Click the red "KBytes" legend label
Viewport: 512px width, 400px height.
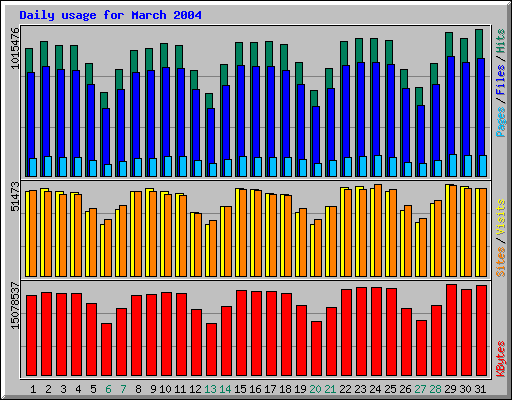point(501,359)
